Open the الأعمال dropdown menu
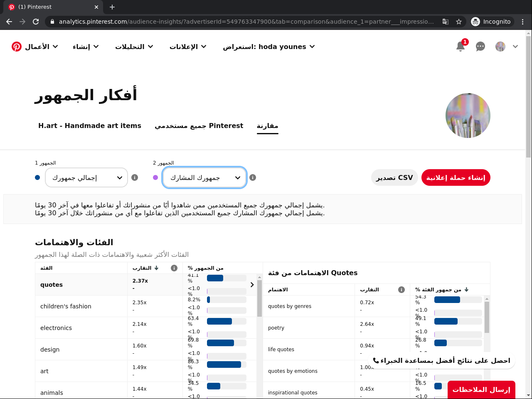This screenshot has width=532, height=399. tap(41, 47)
